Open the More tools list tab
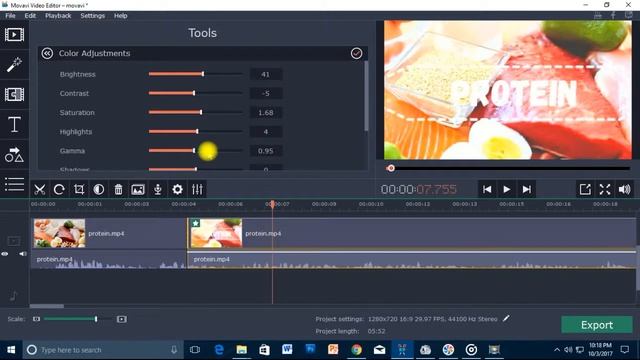 point(14,184)
